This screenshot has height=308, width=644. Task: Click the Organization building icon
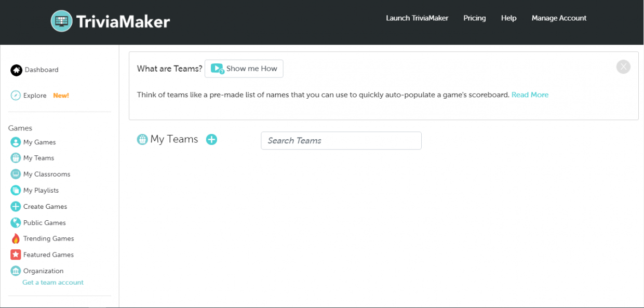pyautogui.click(x=16, y=271)
